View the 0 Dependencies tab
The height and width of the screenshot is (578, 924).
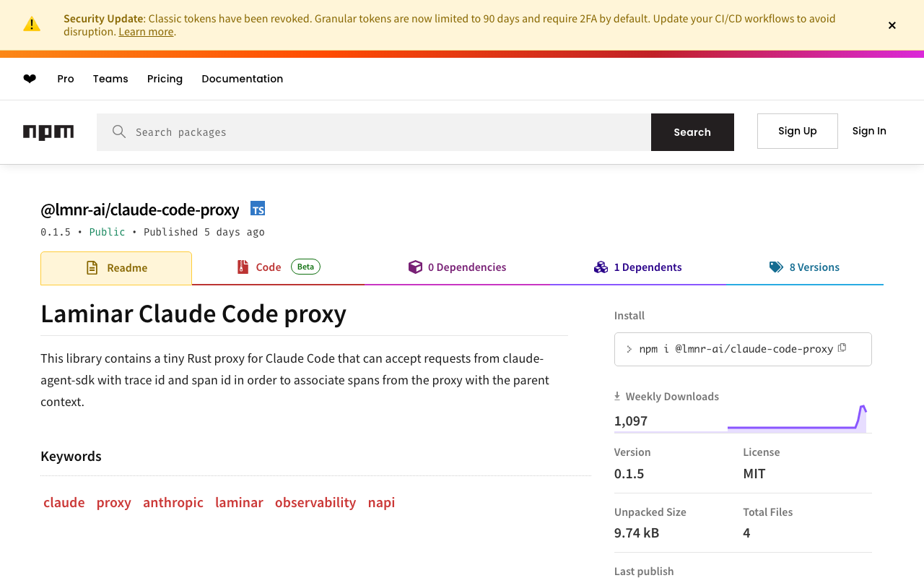point(458,267)
